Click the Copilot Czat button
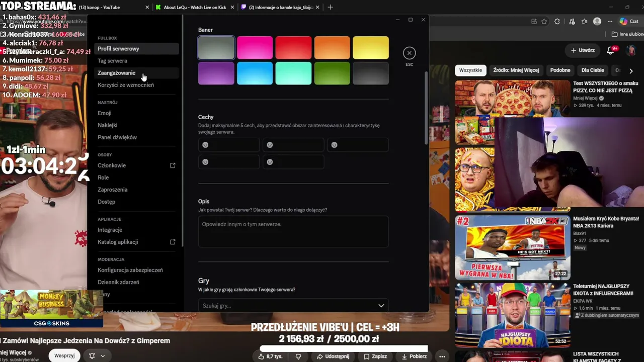 click(x=630, y=22)
